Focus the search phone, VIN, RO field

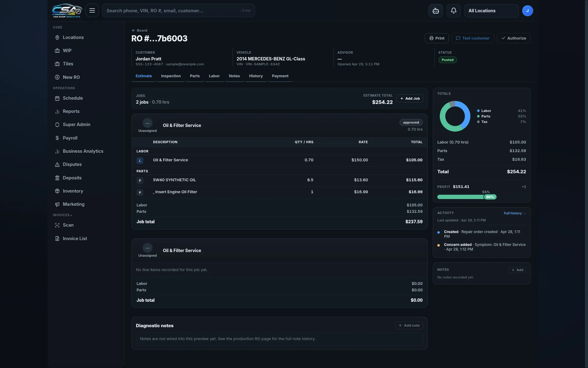pos(179,10)
